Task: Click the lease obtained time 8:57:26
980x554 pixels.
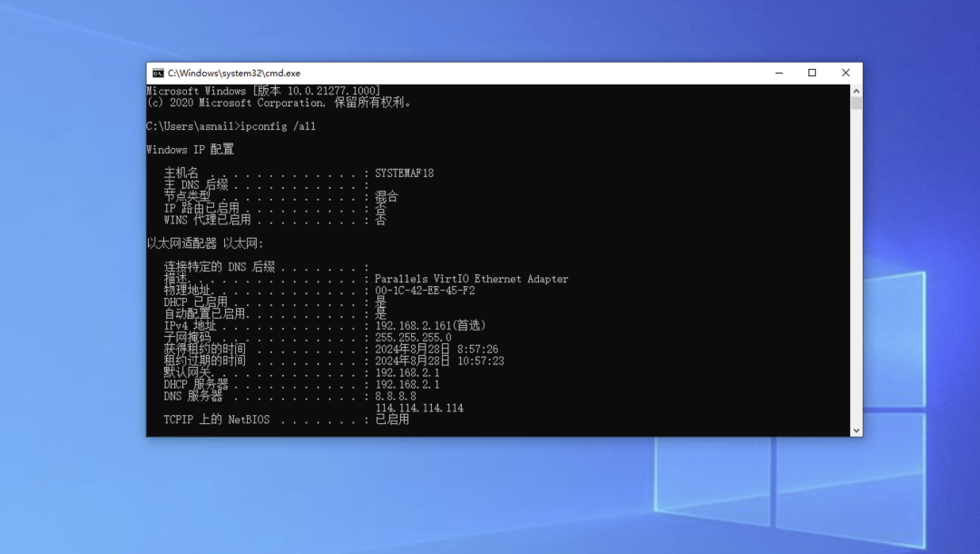Action: [477, 350]
